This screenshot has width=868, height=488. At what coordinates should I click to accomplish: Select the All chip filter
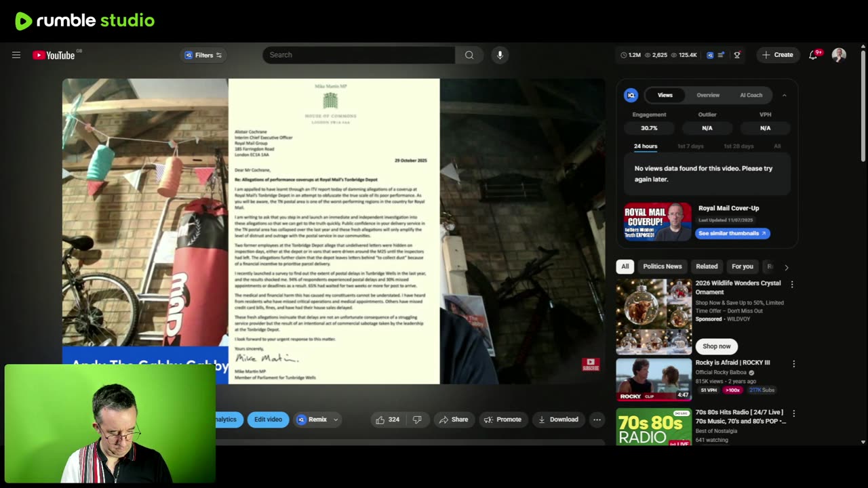625,266
